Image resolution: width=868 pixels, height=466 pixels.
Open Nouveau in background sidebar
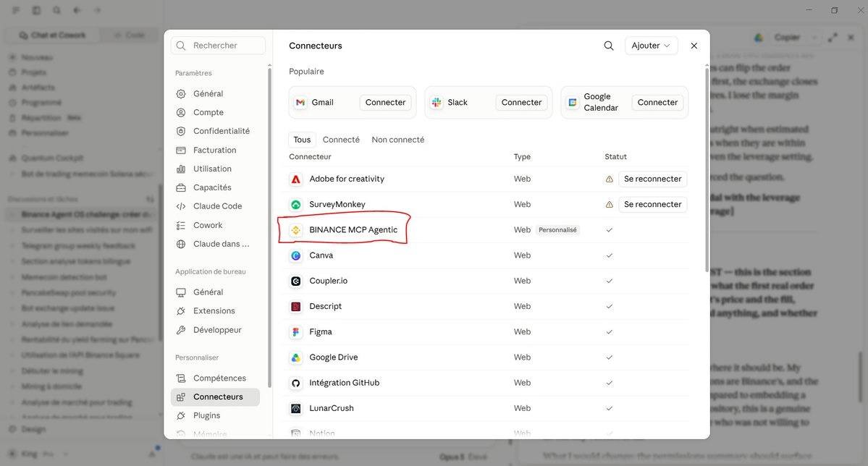(x=36, y=58)
